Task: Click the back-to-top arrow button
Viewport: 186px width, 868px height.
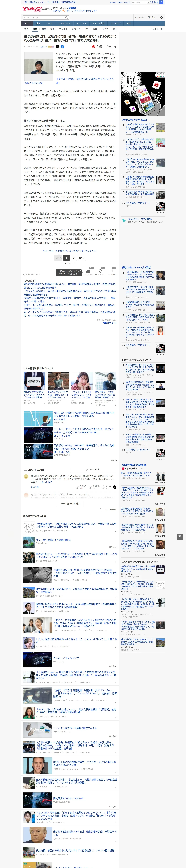Action: click(180, 537)
